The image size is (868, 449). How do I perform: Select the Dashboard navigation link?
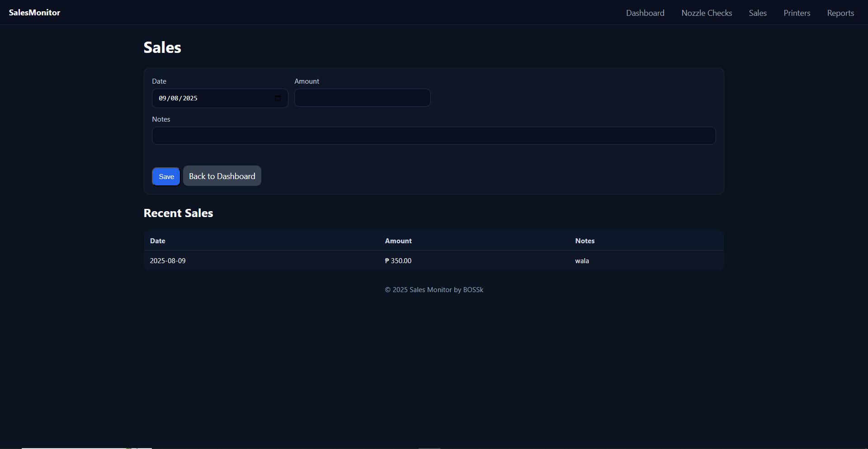pos(645,13)
